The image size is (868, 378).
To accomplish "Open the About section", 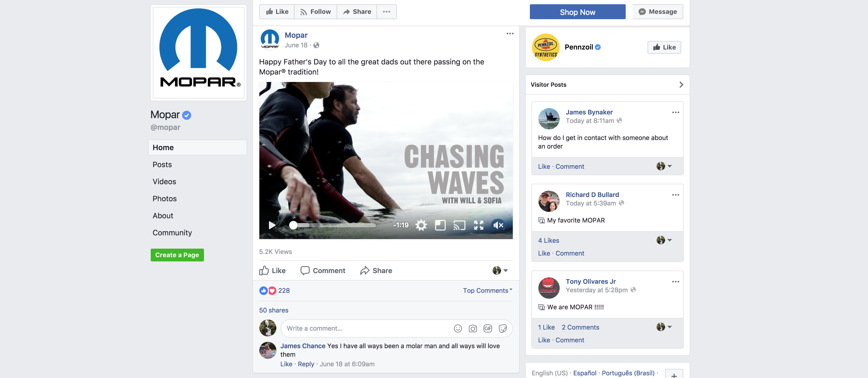I will pos(163,216).
